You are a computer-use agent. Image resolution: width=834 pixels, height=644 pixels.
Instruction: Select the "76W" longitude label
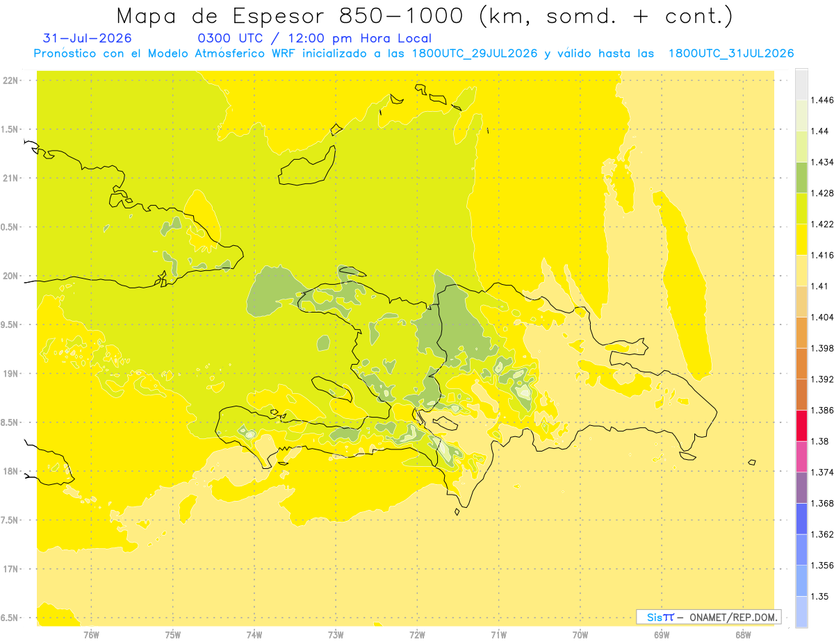91,635
